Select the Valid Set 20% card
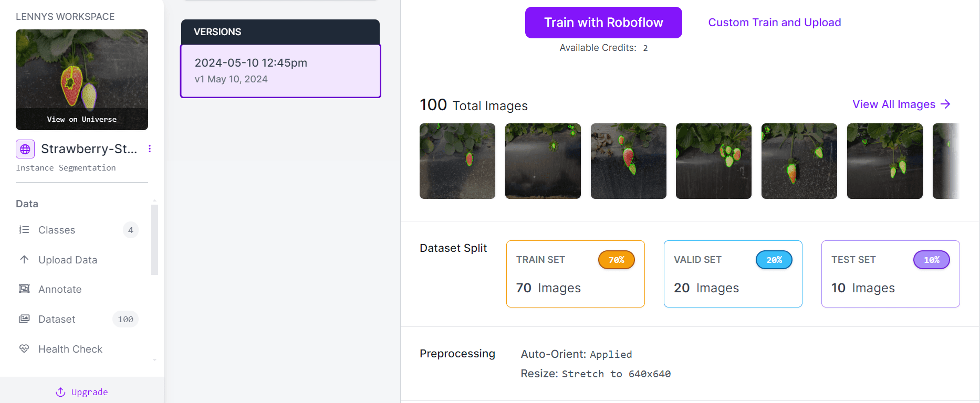This screenshot has height=403, width=980. 733,274
